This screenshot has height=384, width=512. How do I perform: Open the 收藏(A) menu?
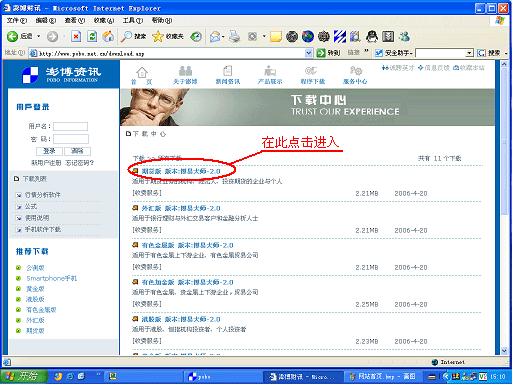[x=104, y=20]
